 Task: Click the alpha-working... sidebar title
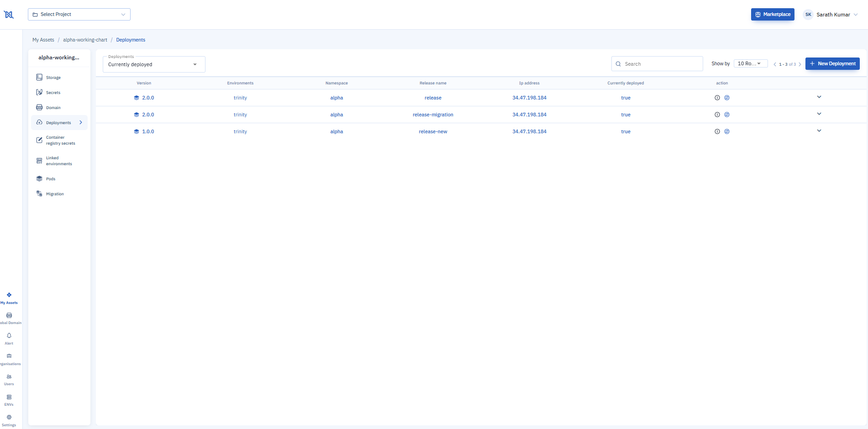point(59,58)
